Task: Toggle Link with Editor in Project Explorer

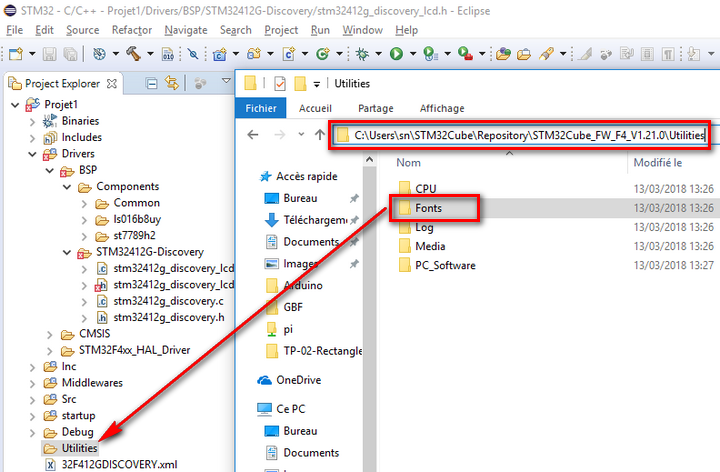Action: [x=172, y=83]
